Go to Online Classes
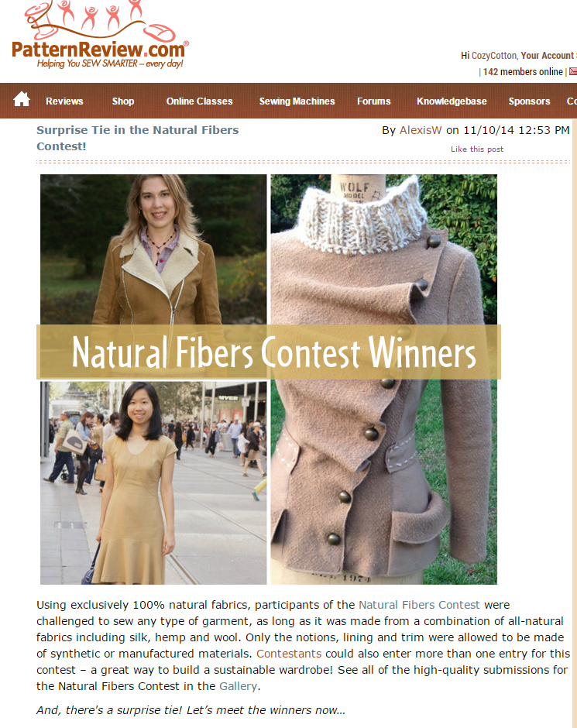 (200, 101)
